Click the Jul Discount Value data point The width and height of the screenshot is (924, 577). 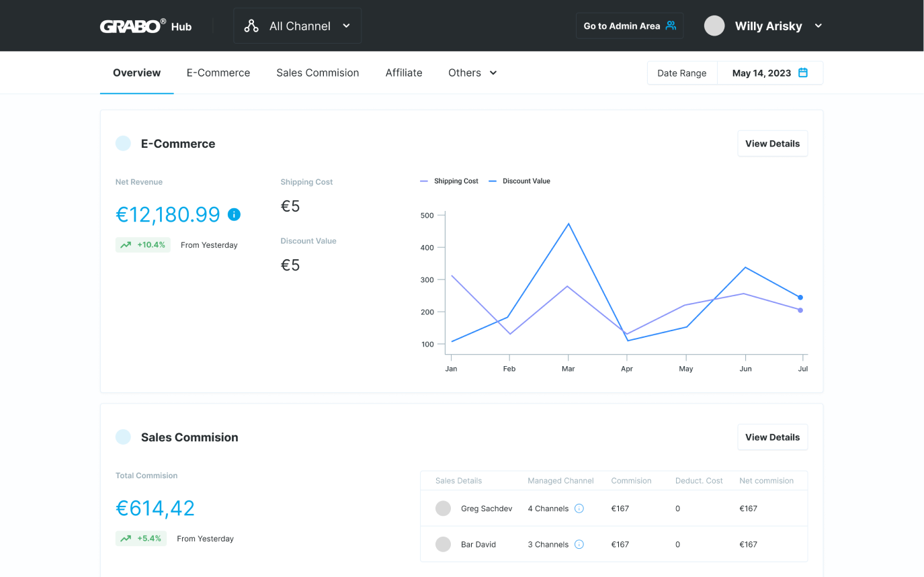click(x=800, y=298)
